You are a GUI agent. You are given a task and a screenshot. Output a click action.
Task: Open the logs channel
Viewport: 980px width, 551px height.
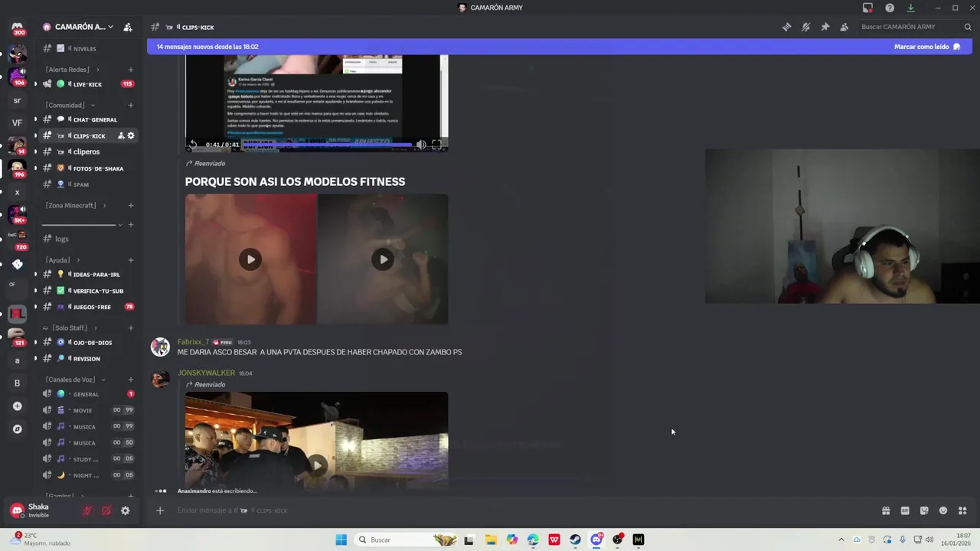tap(87, 239)
